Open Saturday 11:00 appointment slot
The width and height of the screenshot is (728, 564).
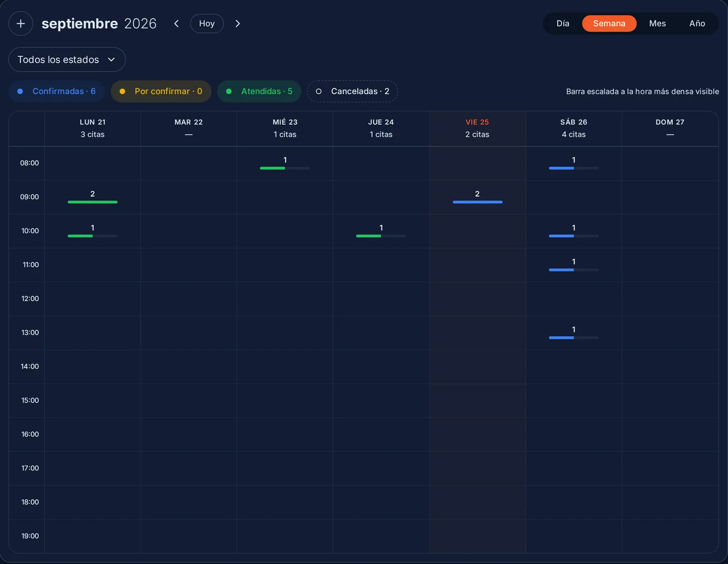coord(574,265)
